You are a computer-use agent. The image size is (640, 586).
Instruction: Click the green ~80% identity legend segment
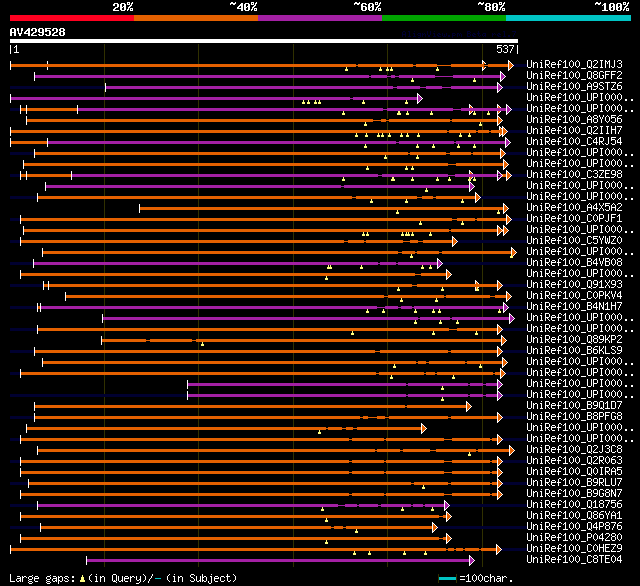(x=444, y=18)
